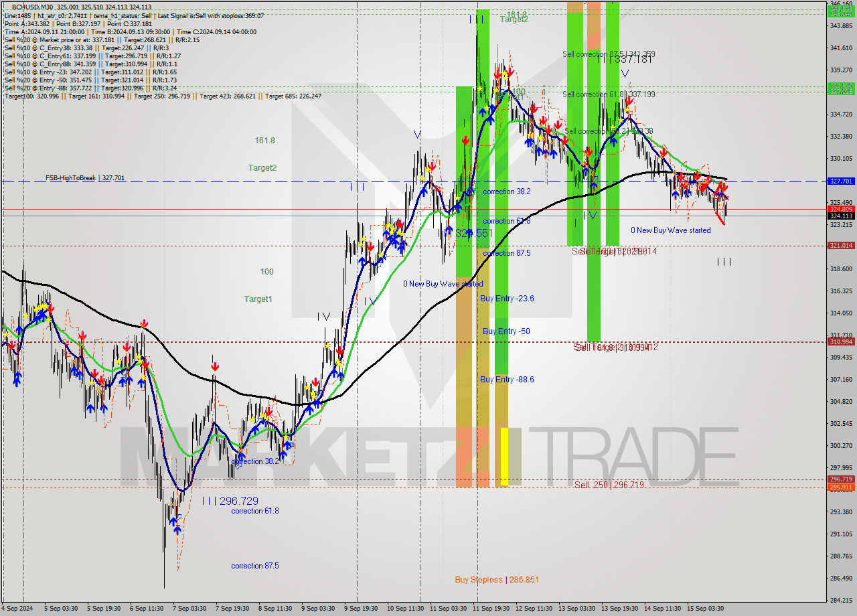
Task: Select the 'Sell 250 | 296.719' label
Action: 609,485
